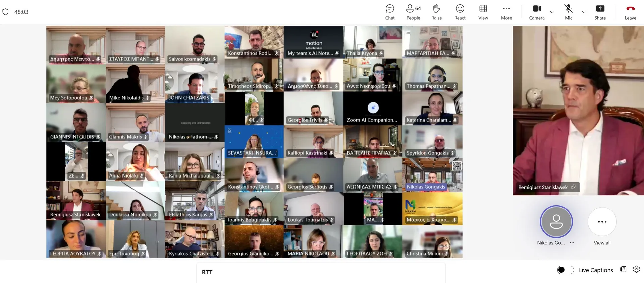The width and height of the screenshot is (644, 283).
Task: Open options next to Nikolas Go... avatar
Action: click(x=572, y=243)
